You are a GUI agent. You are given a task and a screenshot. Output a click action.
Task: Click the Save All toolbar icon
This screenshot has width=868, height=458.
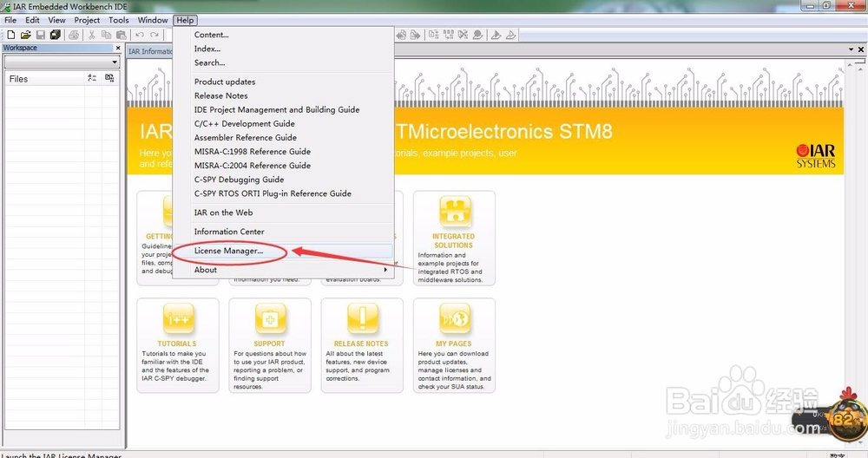[56, 35]
